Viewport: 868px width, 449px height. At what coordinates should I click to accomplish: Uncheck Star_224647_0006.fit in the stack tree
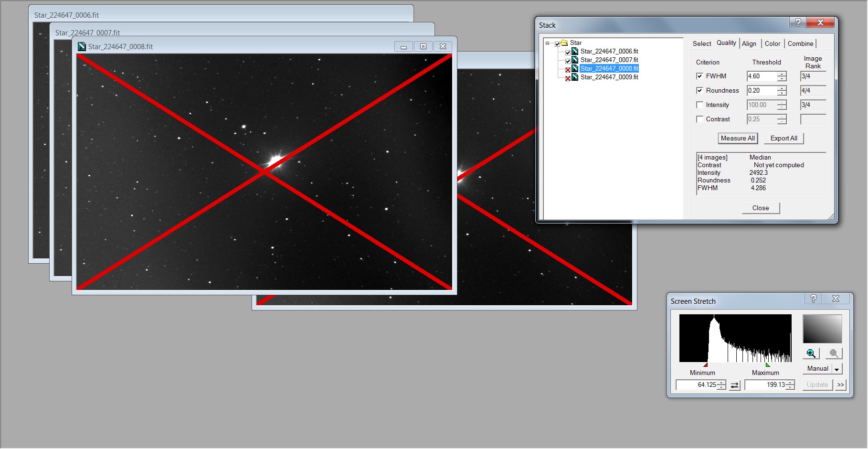tap(568, 53)
